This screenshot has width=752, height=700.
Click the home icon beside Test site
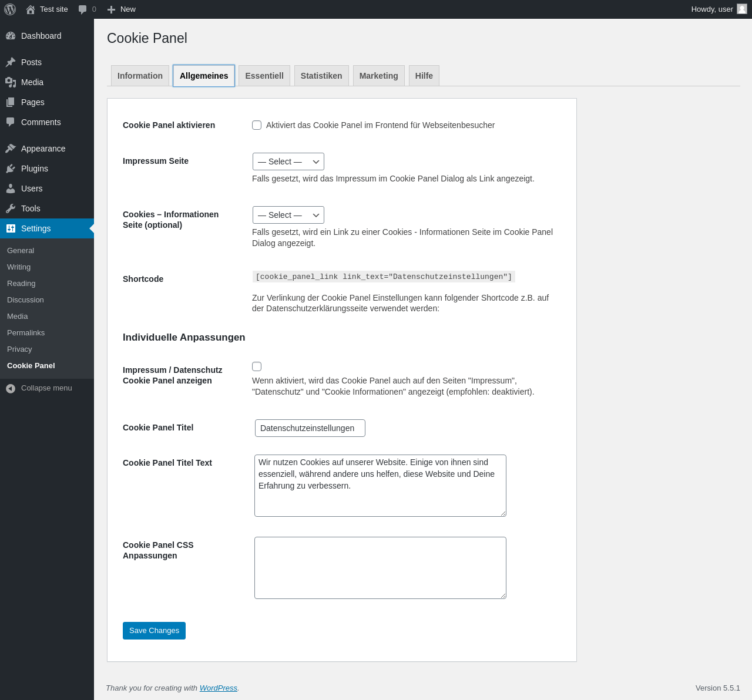[x=31, y=9]
